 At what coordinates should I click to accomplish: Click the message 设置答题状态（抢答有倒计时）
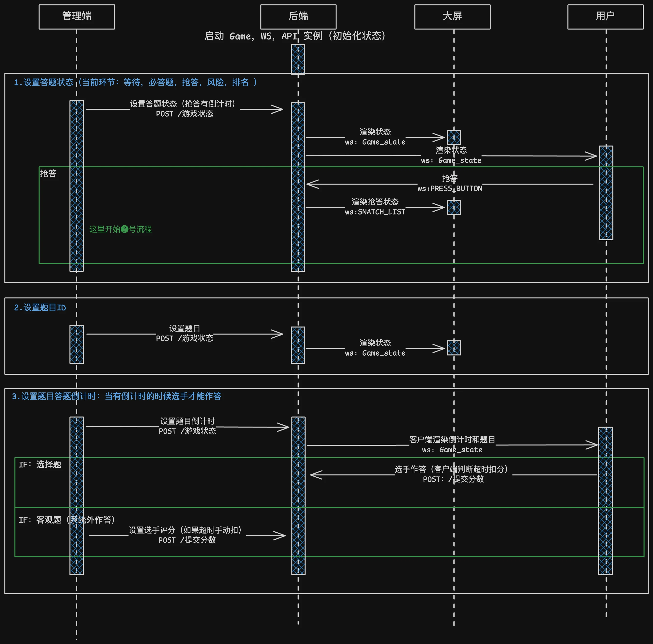pyautogui.click(x=183, y=104)
